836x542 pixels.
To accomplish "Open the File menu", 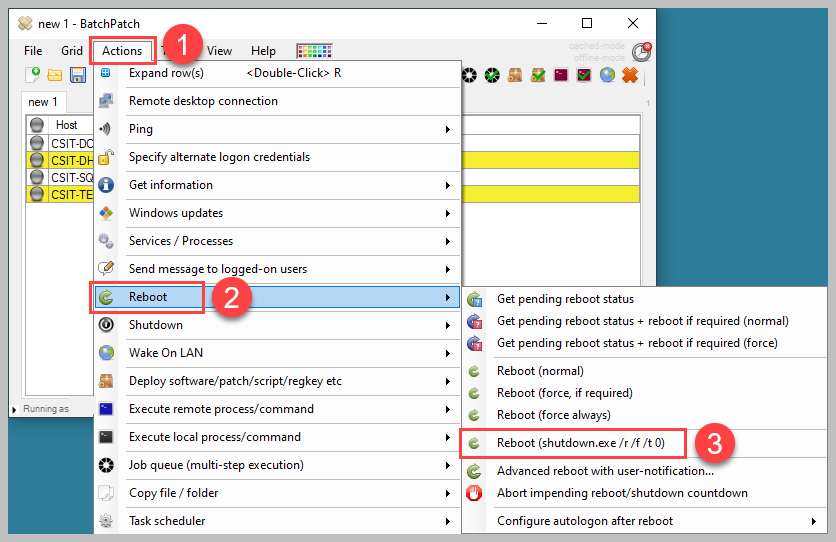I will pos(33,51).
